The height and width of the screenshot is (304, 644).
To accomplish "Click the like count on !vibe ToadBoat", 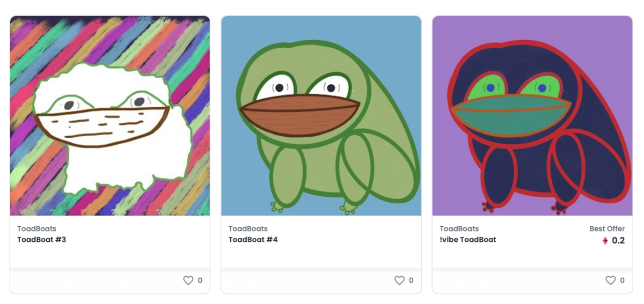I will click(623, 280).
